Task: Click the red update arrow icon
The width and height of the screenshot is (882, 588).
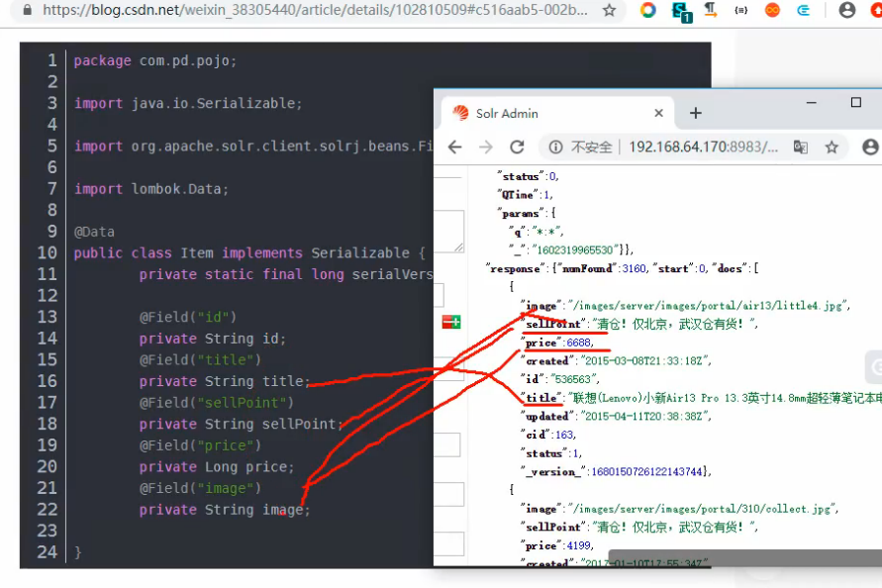Action: (876, 10)
